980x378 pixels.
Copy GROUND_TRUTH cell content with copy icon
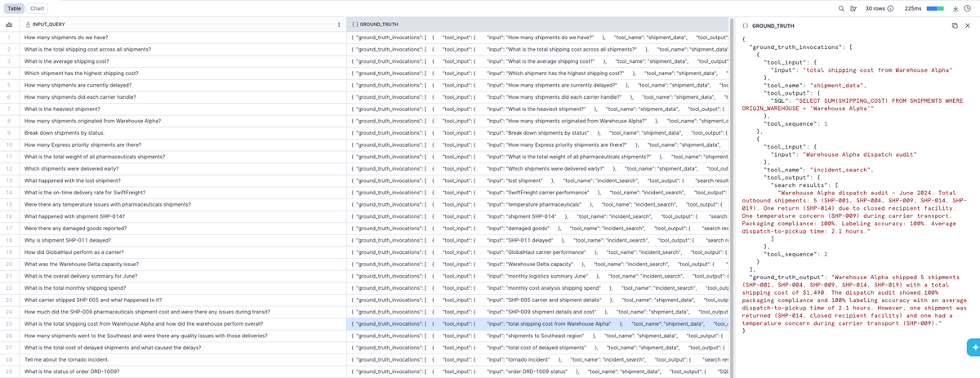[955, 26]
